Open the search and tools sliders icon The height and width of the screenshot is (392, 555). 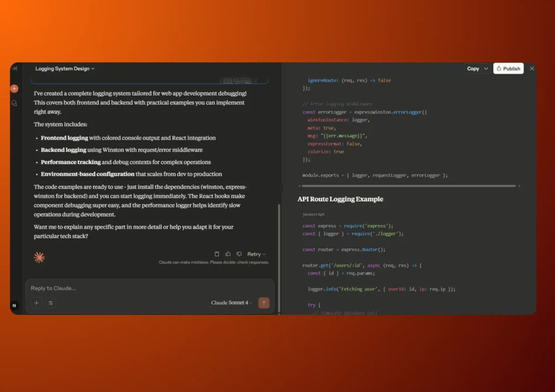(x=50, y=303)
